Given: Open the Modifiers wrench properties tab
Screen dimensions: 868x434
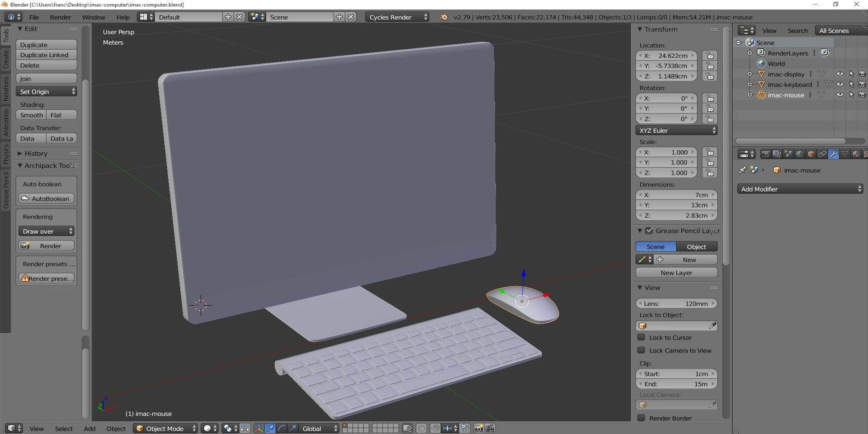Looking at the screenshot, I should pos(833,154).
